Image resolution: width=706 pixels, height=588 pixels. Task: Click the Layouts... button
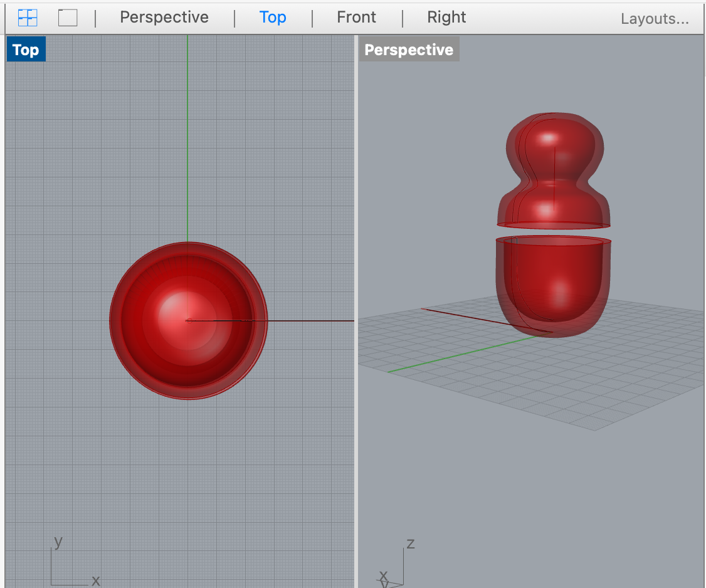(655, 19)
